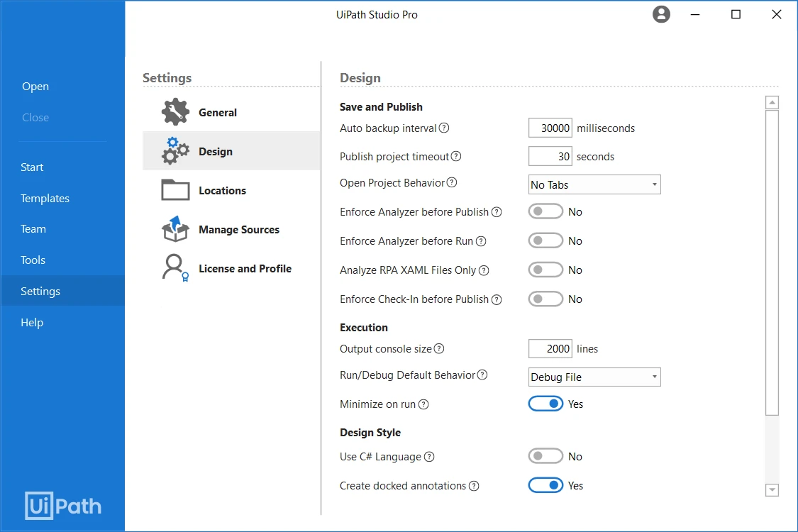This screenshot has height=532, width=798.
Task: Click the scrollbar up arrow
Action: pyautogui.click(x=772, y=102)
